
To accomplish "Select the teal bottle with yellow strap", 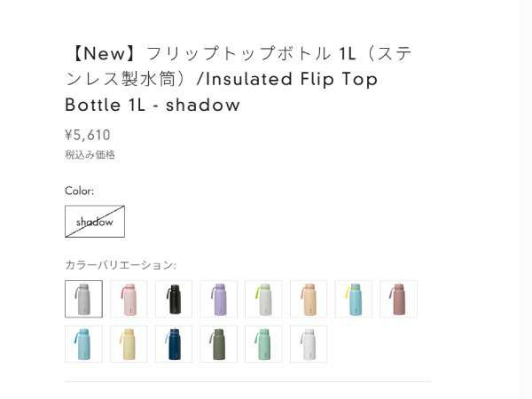I will tap(354, 299).
